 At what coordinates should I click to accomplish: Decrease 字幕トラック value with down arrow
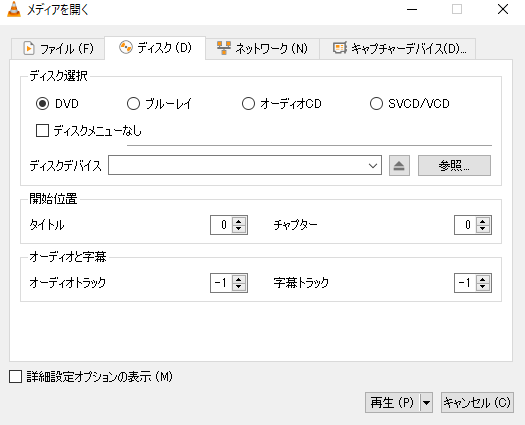(482, 287)
